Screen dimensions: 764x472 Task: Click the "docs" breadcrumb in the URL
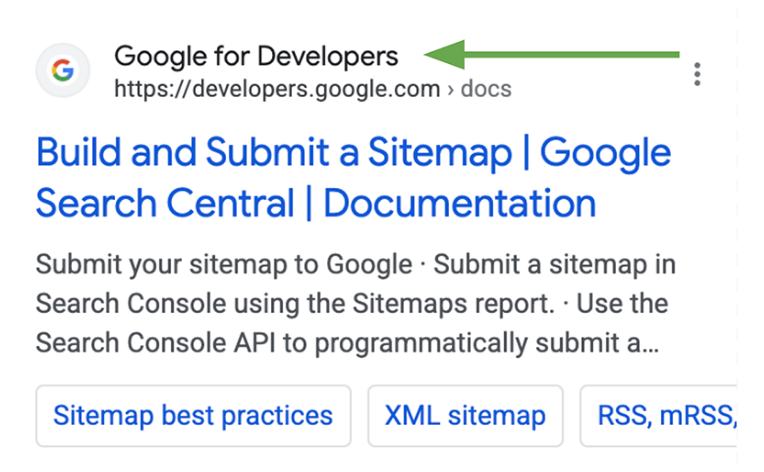[485, 89]
